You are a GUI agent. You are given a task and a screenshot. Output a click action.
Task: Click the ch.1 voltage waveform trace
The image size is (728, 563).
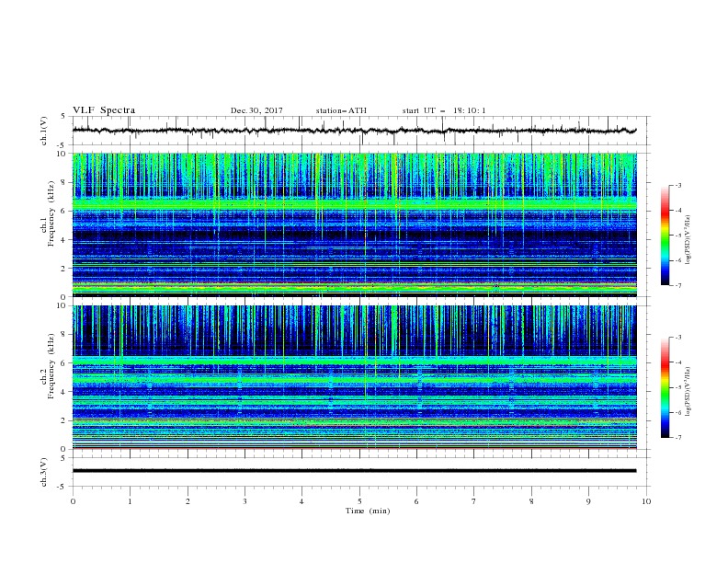tap(354, 131)
